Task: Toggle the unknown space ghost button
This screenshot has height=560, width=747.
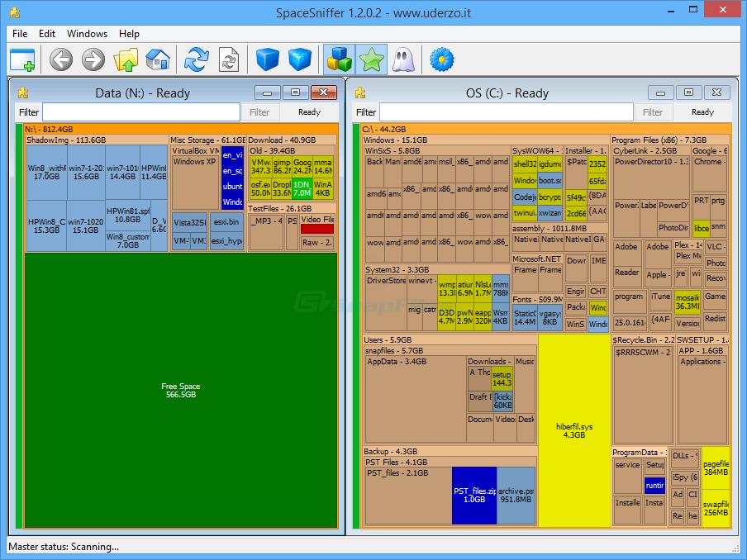Action: (x=402, y=59)
